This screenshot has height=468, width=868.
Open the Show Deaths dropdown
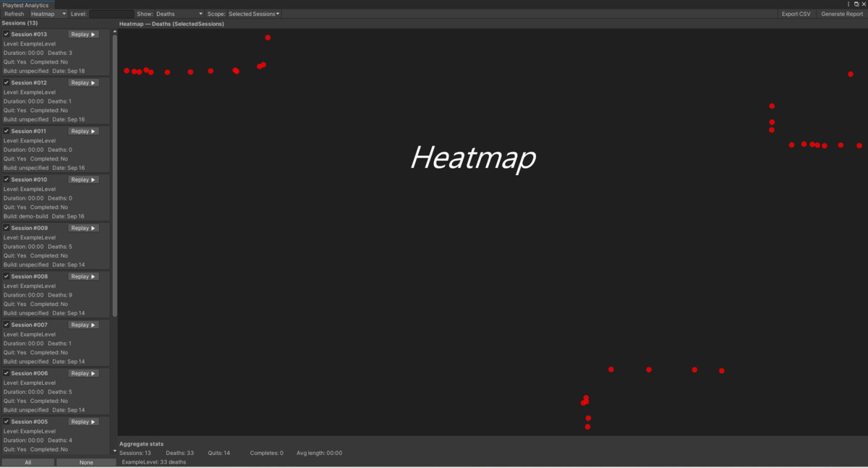pos(179,14)
